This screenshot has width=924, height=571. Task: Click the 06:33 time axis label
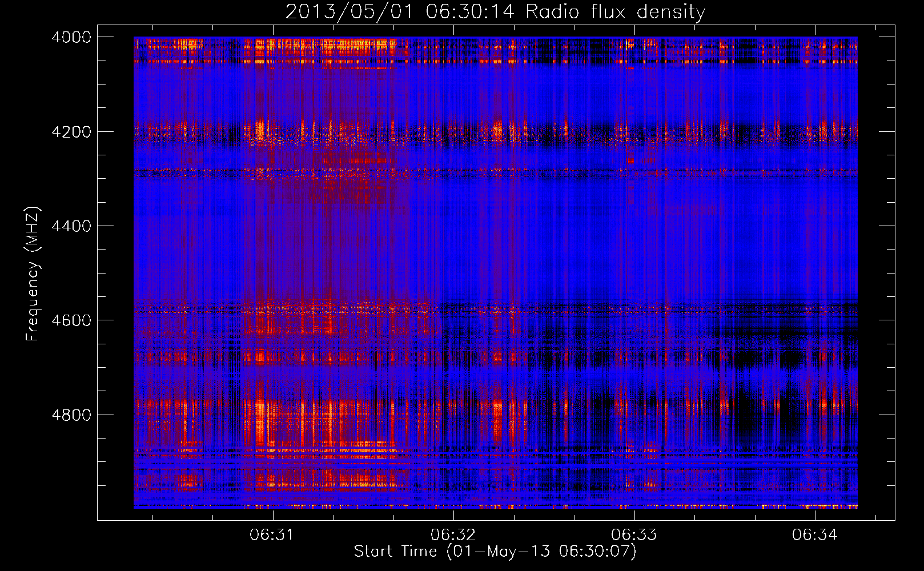[634, 534]
